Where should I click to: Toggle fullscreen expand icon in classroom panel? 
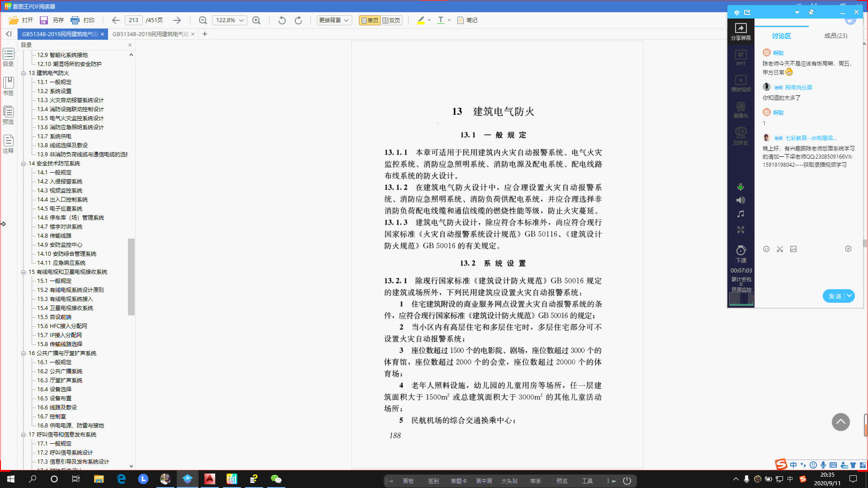click(741, 230)
